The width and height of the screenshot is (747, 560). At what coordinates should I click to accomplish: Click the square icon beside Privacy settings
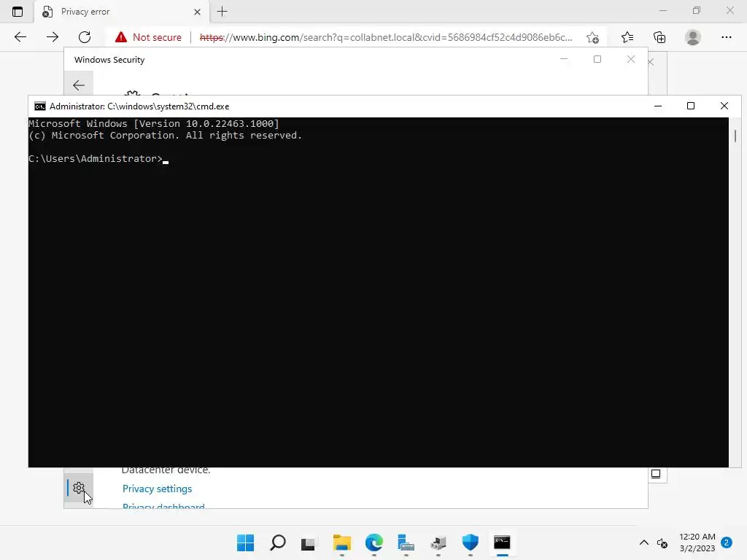(656, 474)
